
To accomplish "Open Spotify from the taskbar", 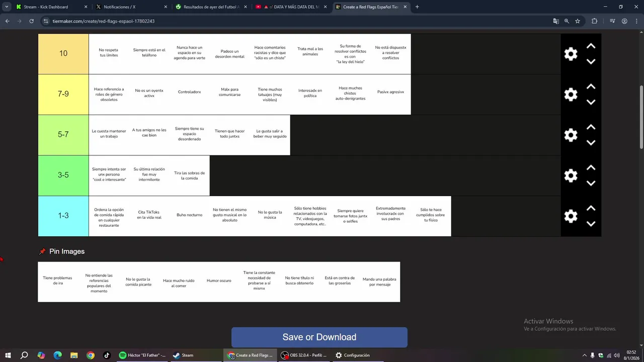I will pyautogui.click(x=142, y=355).
